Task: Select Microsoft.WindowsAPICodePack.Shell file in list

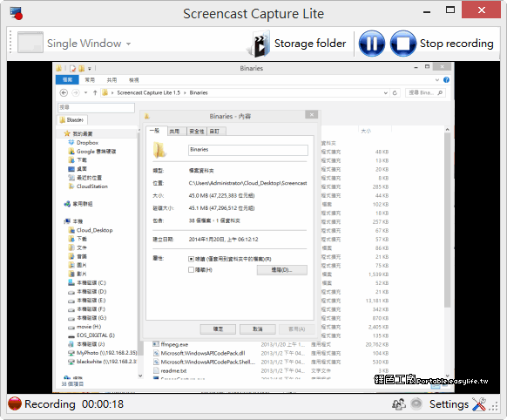Action: [205, 362]
